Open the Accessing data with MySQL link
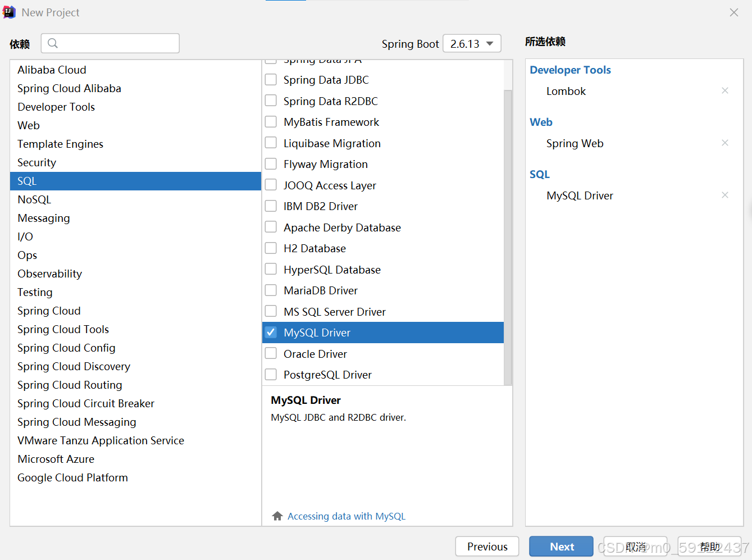This screenshot has height=560, width=752. (x=346, y=516)
